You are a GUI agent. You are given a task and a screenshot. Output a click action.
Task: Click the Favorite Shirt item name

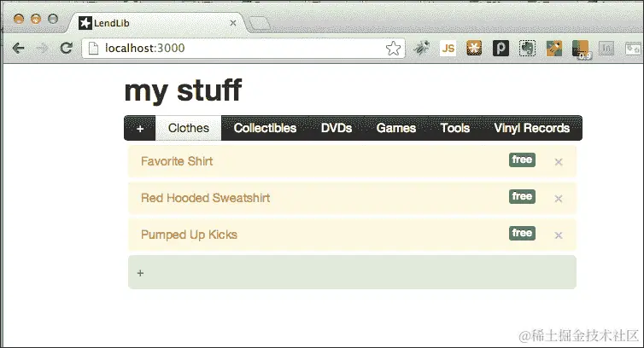(177, 161)
